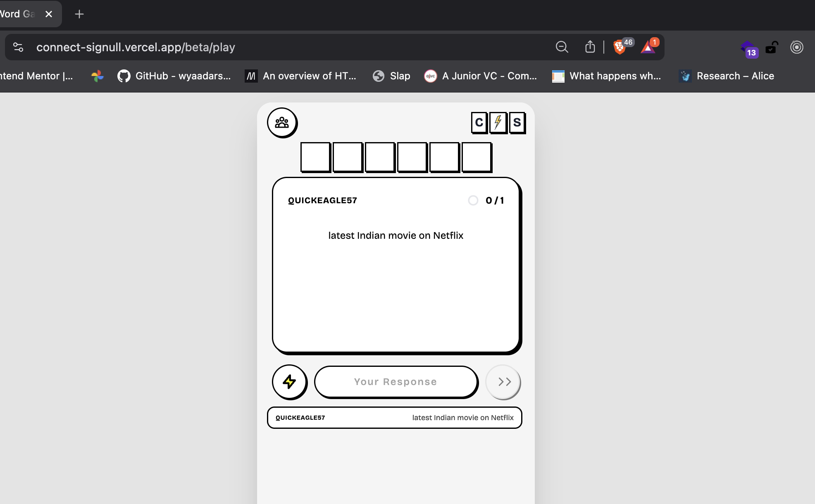Open the Slap bookmark
The width and height of the screenshot is (815, 504).
(x=391, y=76)
